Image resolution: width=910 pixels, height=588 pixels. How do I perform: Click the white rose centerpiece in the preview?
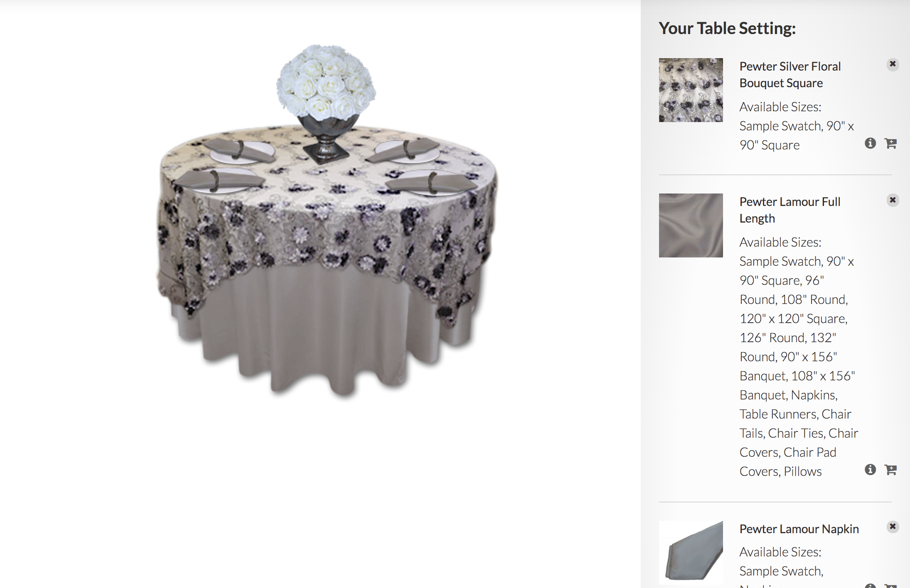tap(326, 81)
